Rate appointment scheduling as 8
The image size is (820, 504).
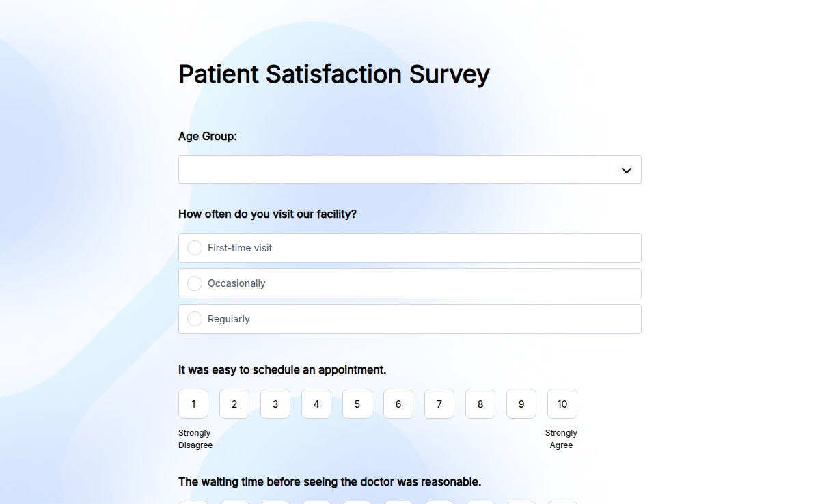(x=480, y=404)
